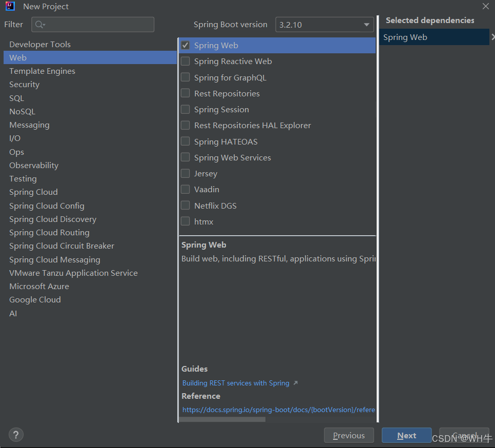Enable the Netflix DGS checkbox

click(185, 206)
